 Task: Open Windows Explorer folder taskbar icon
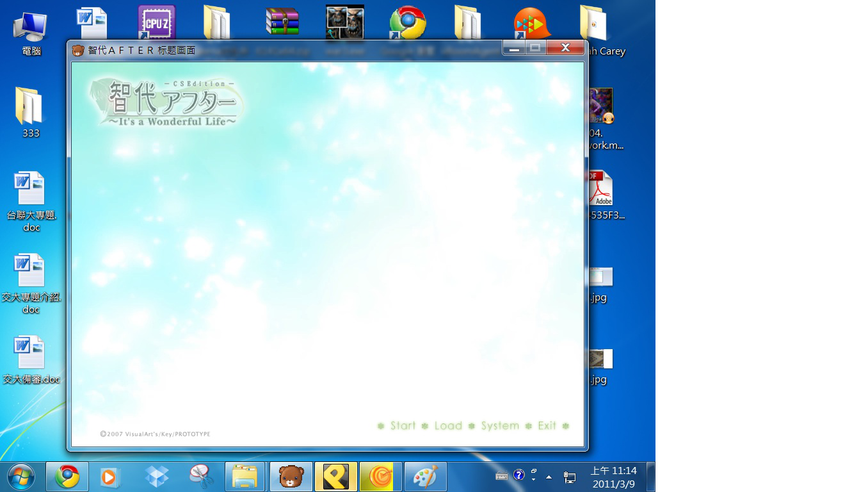click(245, 477)
